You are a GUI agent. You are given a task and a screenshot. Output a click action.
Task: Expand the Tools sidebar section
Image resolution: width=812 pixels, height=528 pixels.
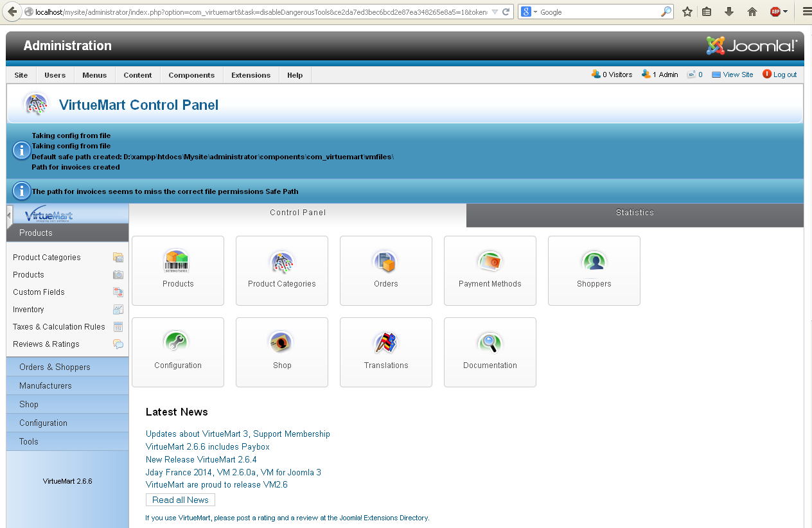pos(67,442)
